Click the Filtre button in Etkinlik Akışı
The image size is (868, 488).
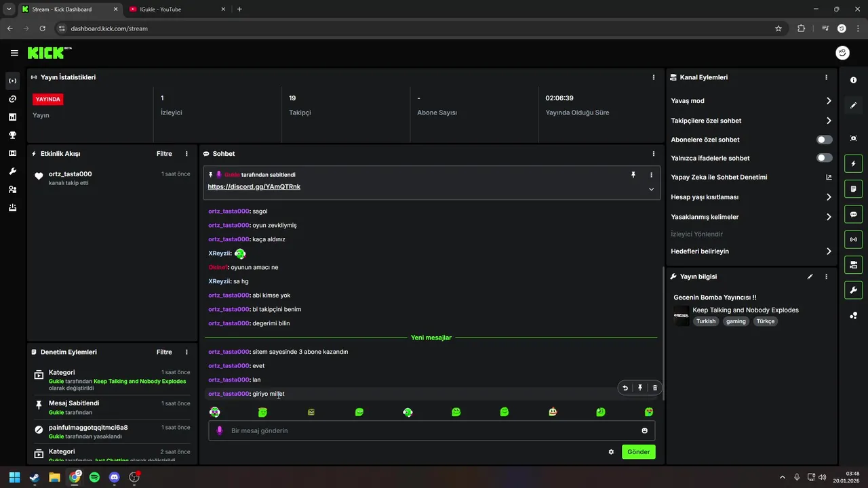(164, 154)
